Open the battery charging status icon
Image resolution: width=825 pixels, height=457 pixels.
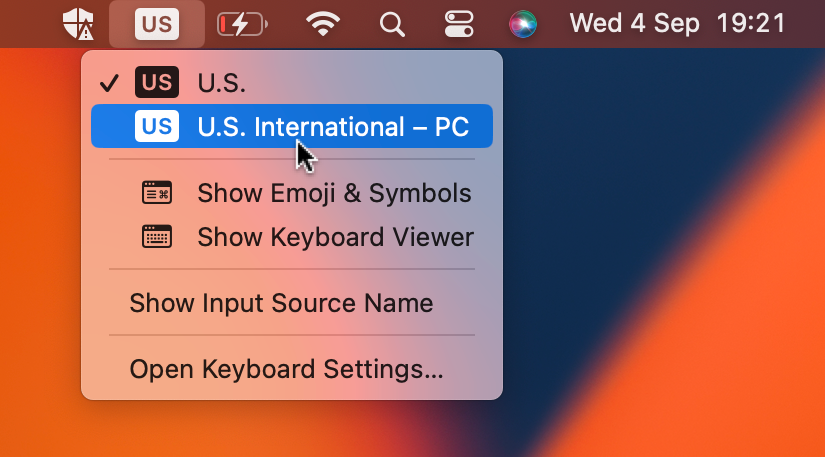click(x=244, y=24)
